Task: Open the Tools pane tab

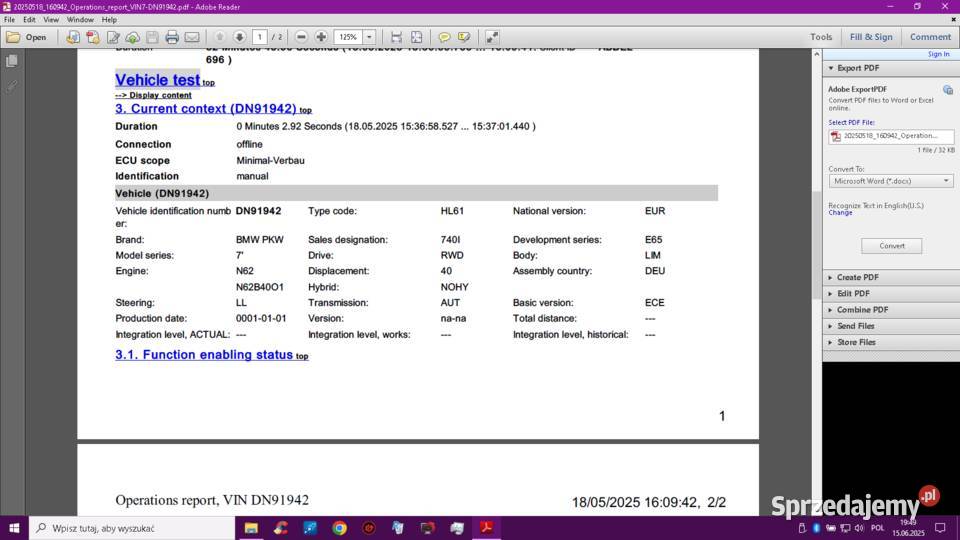Action: [821, 37]
